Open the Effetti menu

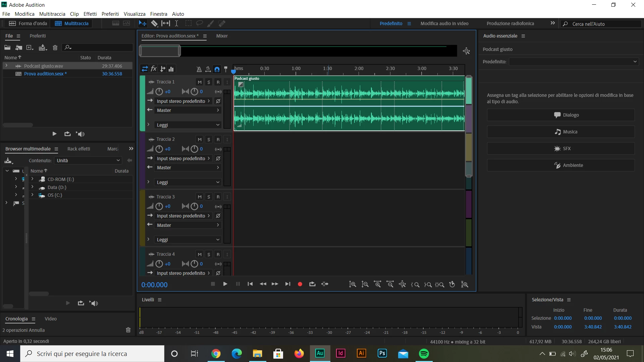point(90,14)
